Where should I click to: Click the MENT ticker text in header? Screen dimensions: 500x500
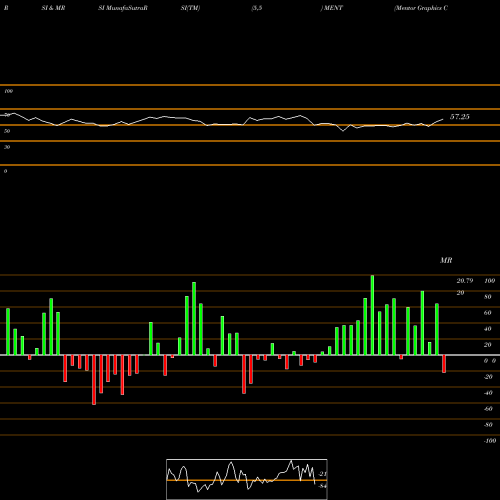click(x=333, y=8)
